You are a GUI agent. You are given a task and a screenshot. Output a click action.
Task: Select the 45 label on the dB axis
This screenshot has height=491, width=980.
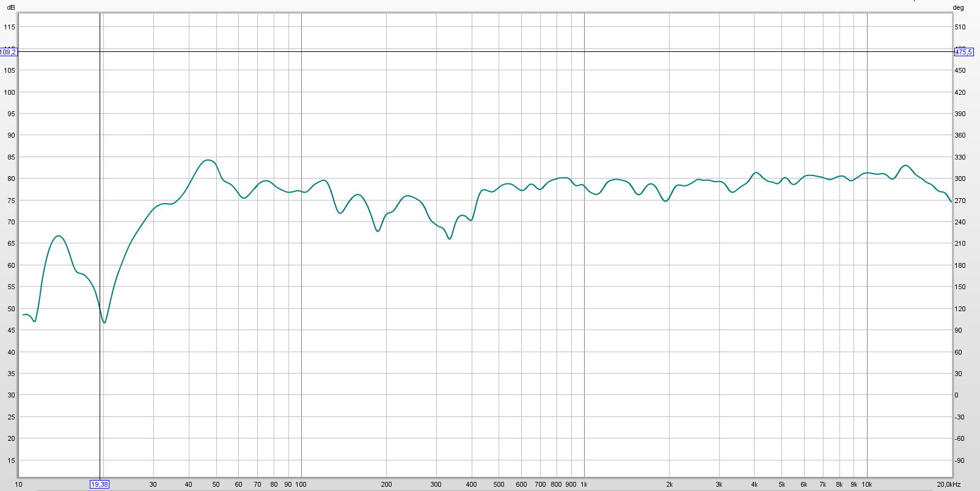pyautogui.click(x=11, y=330)
